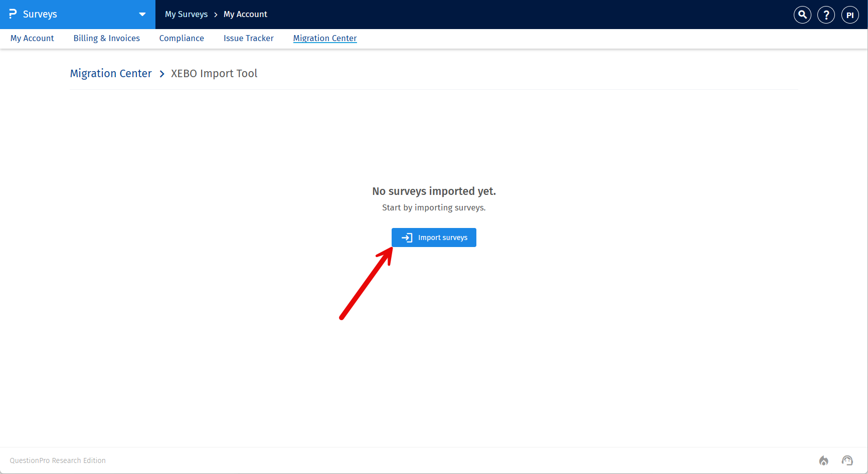Image resolution: width=868 pixels, height=474 pixels.
Task: Select the QuestionPro logo icon
Action: [x=14, y=14]
